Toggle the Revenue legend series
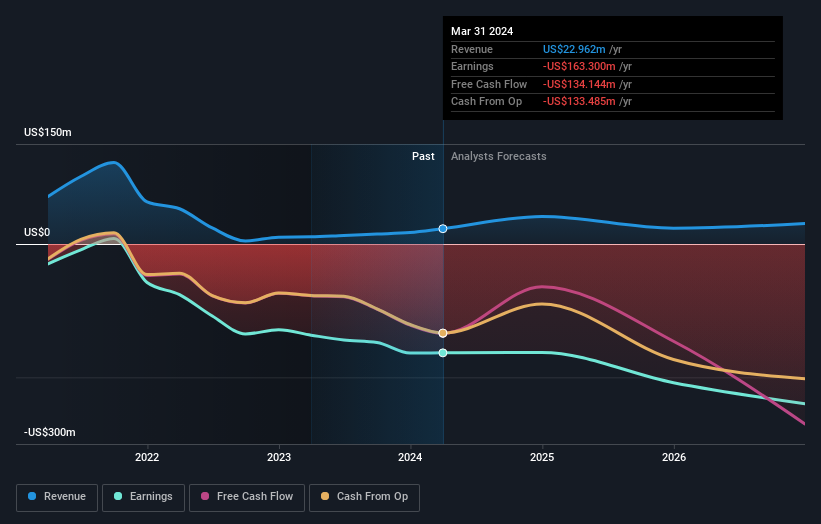 [57, 497]
